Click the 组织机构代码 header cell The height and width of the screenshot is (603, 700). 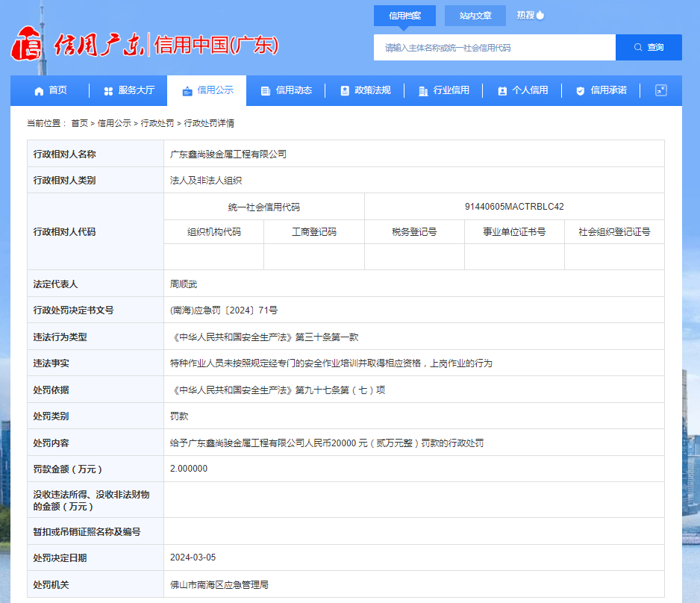click(214, 232)
